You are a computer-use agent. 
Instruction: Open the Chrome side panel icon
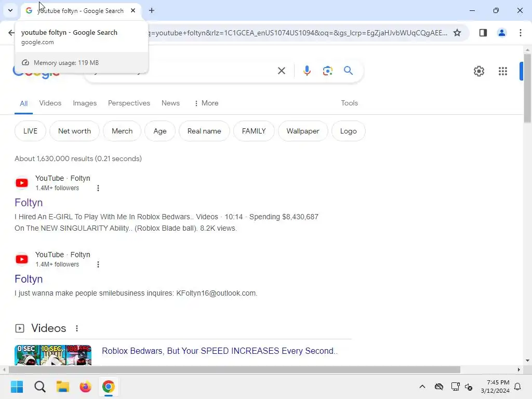pos(483,33)
